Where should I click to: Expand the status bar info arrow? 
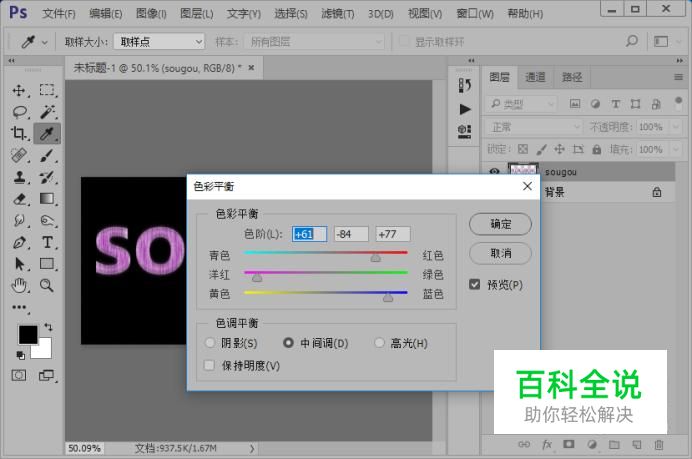pyautogui.click(x=252, y=448)
